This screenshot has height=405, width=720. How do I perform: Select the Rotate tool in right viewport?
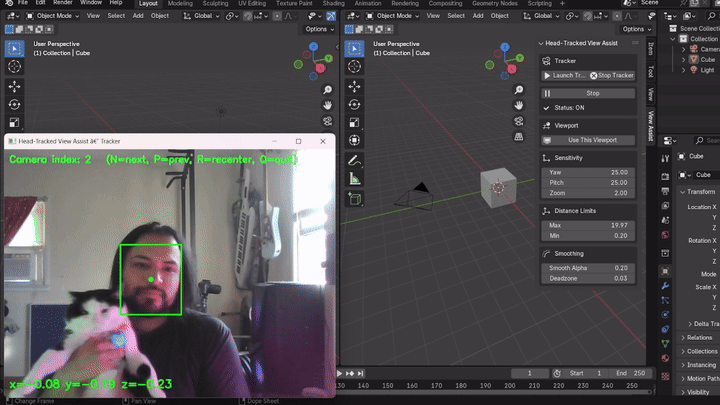click(353, 103)
